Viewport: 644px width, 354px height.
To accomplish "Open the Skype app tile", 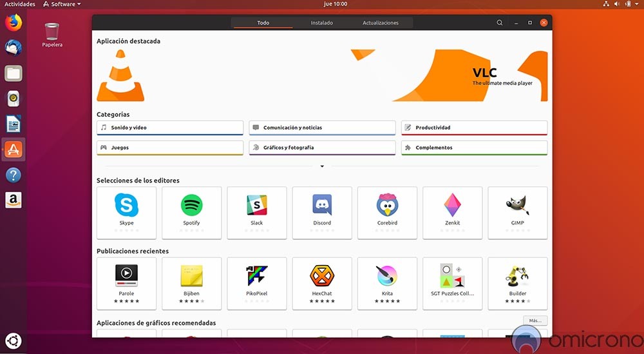I will click(x=126, y=213).
